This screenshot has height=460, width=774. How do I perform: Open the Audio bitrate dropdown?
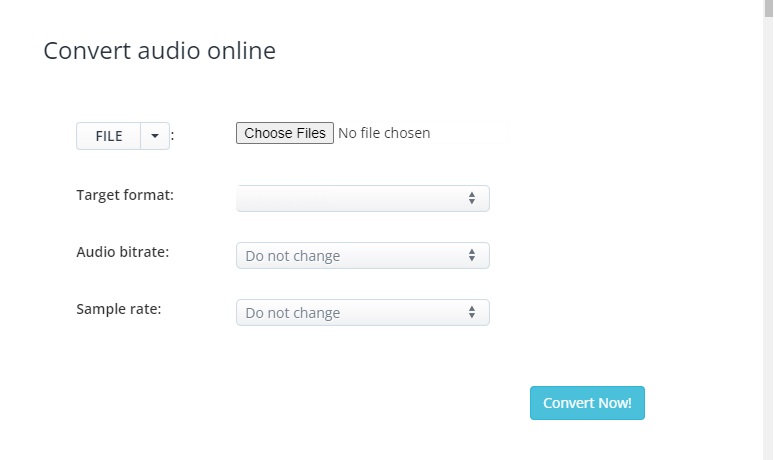362,256
